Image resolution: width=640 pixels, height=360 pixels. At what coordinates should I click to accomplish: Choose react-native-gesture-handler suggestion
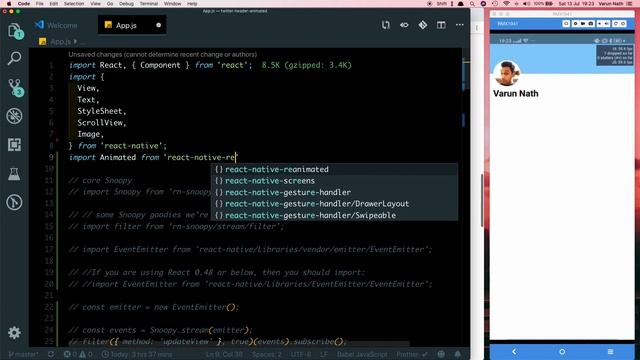(334, 192)
